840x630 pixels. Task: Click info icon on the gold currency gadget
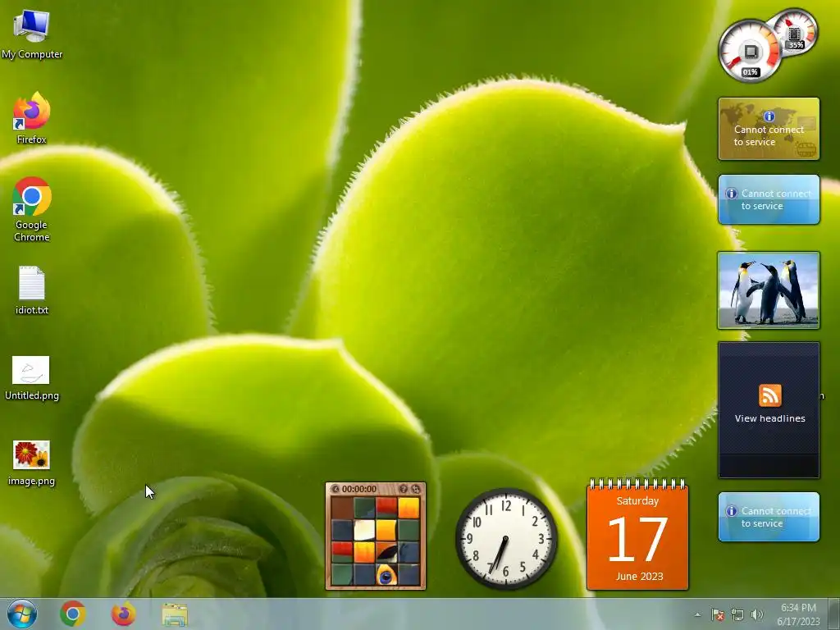click(x=769, y=116)
